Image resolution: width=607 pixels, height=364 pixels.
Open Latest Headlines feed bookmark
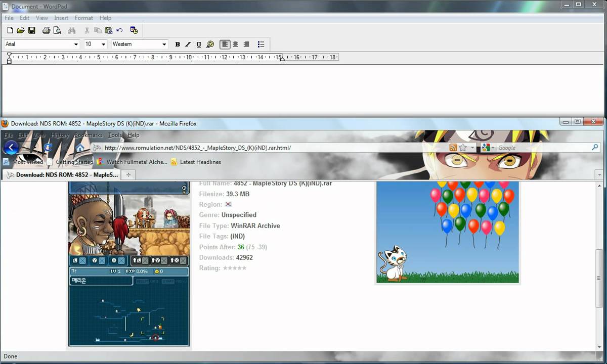[196, 162]
